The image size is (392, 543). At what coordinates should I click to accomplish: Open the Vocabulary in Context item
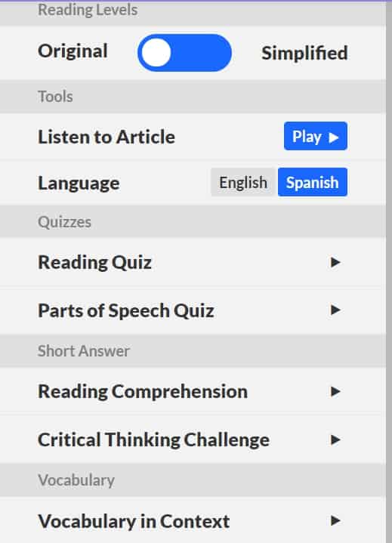click(x=193, y=520)
